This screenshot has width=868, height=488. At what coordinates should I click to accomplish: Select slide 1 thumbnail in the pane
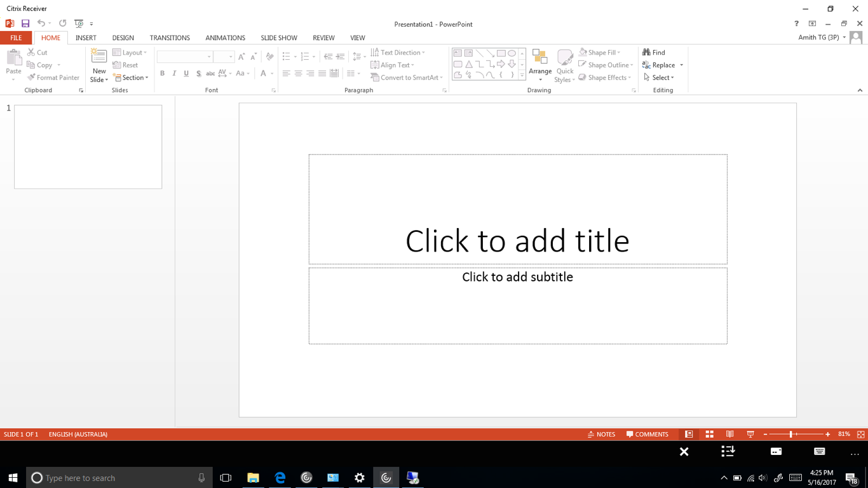click(x=88, y=146)
